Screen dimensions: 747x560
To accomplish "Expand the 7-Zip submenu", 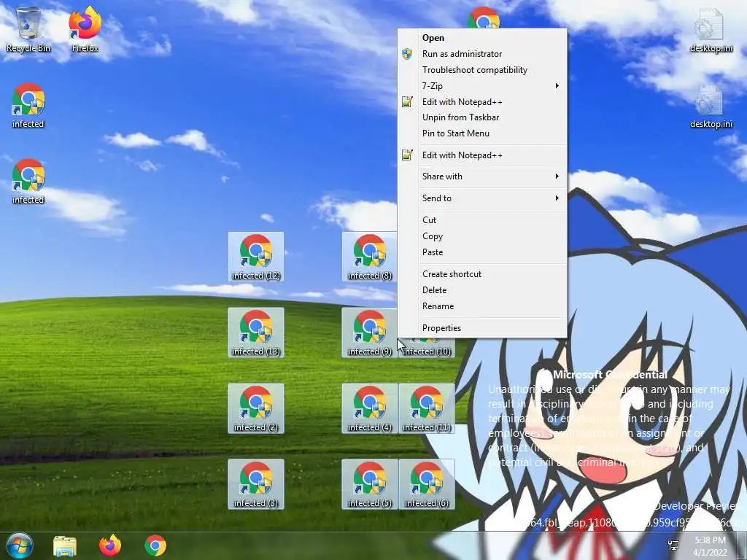I will 482,86.
